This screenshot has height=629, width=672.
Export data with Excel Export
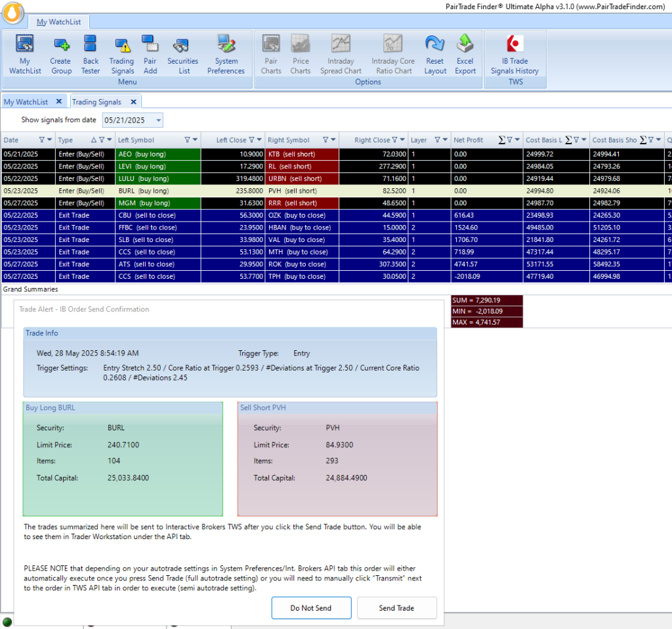465,54
